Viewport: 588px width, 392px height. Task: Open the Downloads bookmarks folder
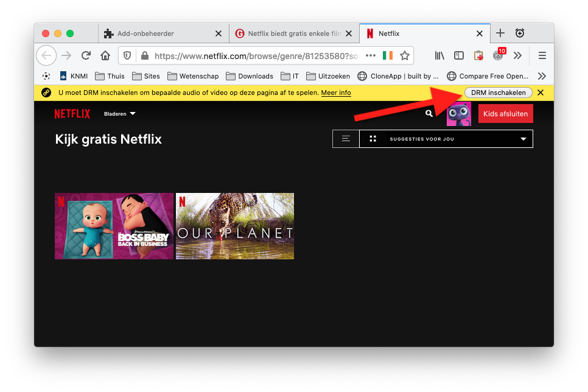point(250,76)
